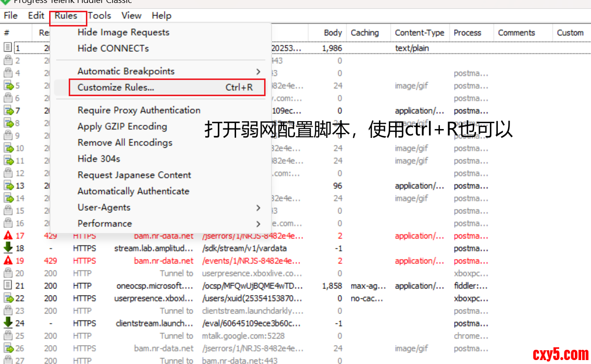Select session 6 lock icon
Image resolution: width=591 pixels, height=364 pixels.
(8, 98)
